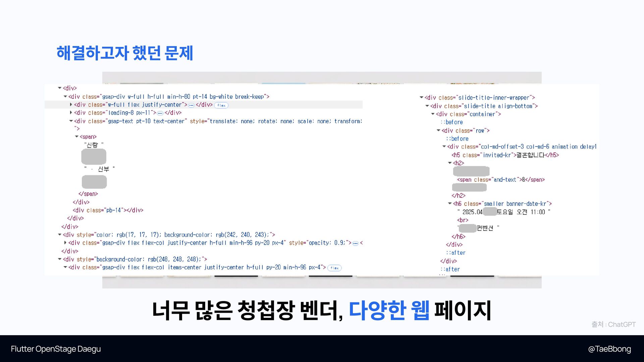Click ellipsis in w-full flex justify-center div

coord(191,105)
